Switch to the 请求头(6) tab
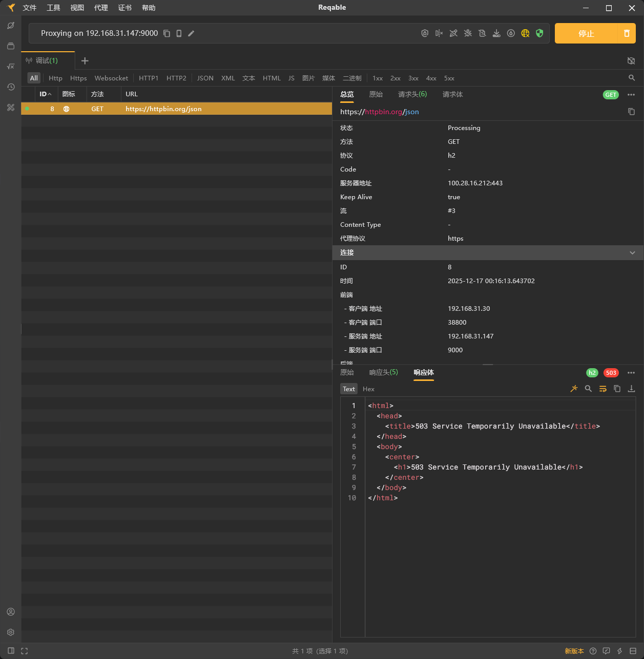 [x=412, y=94]
